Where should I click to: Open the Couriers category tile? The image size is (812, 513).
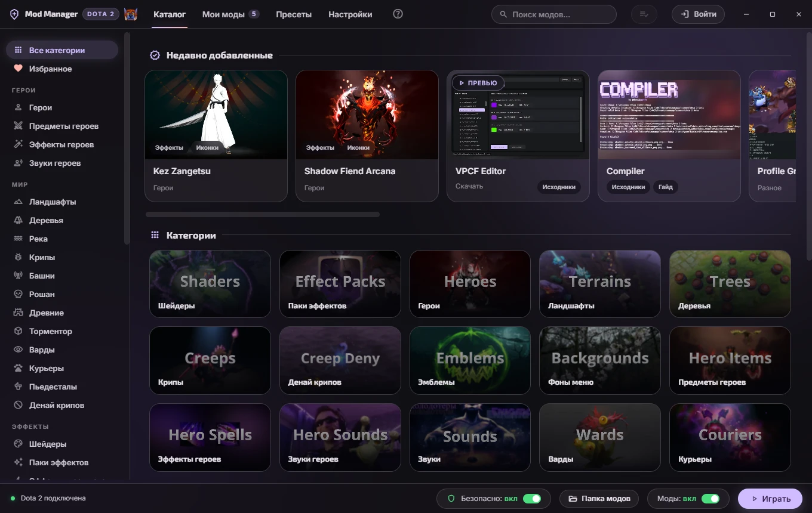730,437
